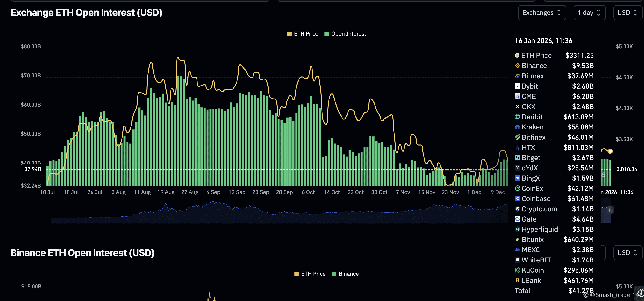Click the 6 Oct date axis label

click(308, 192)
